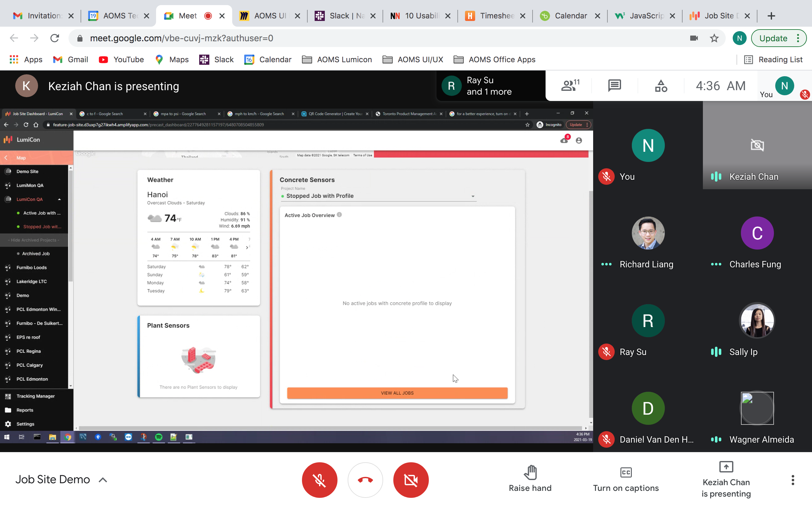The height and width of the screenshot is (508, 812).
Task: Click Hide Archived Projects toggle text
Action: [x=34, y=240]
